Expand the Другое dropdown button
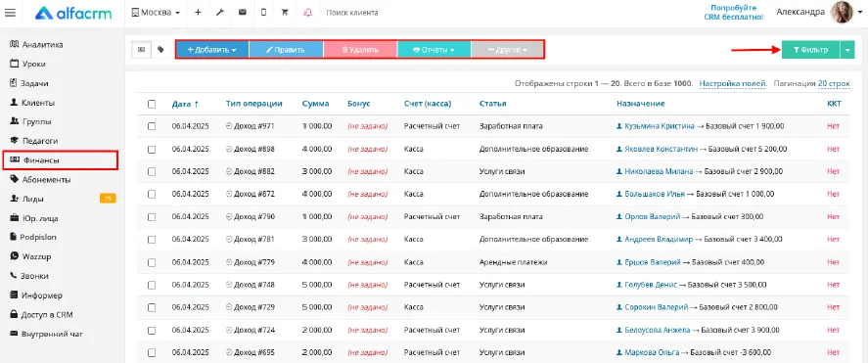Image resolution: width=868 pixels, height=363 pixels. tap(507, 49)
